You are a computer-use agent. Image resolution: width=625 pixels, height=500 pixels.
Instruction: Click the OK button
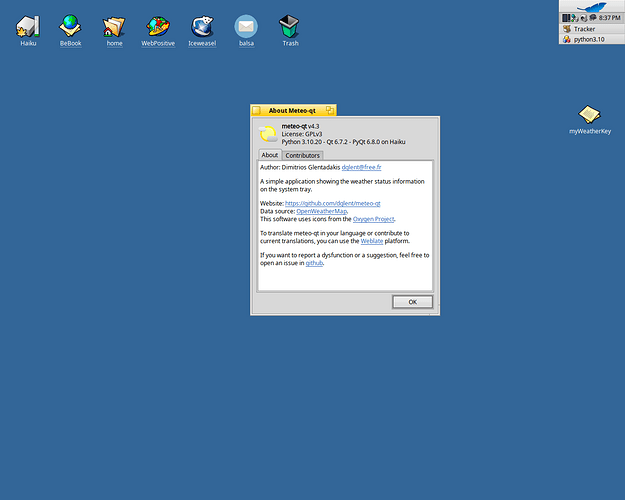(x=413, y=302)
